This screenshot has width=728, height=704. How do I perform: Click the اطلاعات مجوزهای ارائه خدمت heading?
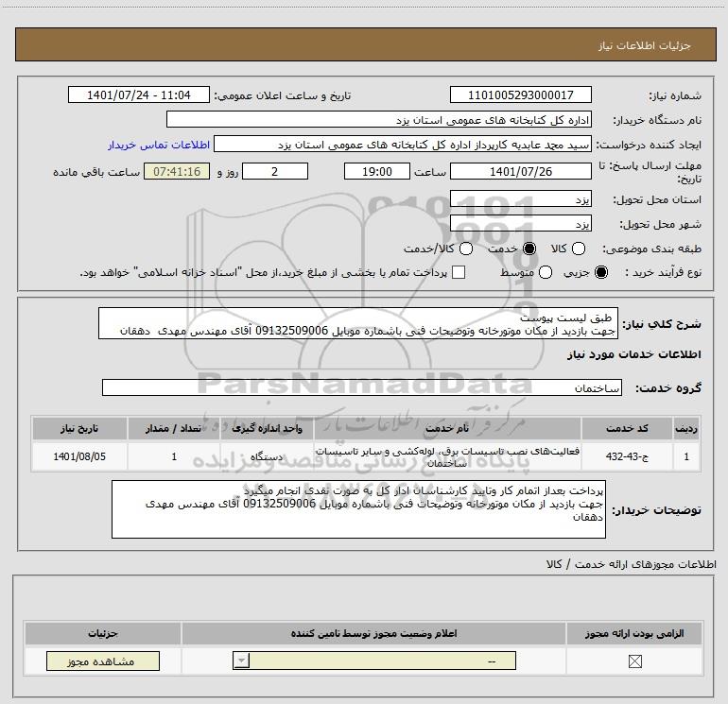[x=631, y=564]
